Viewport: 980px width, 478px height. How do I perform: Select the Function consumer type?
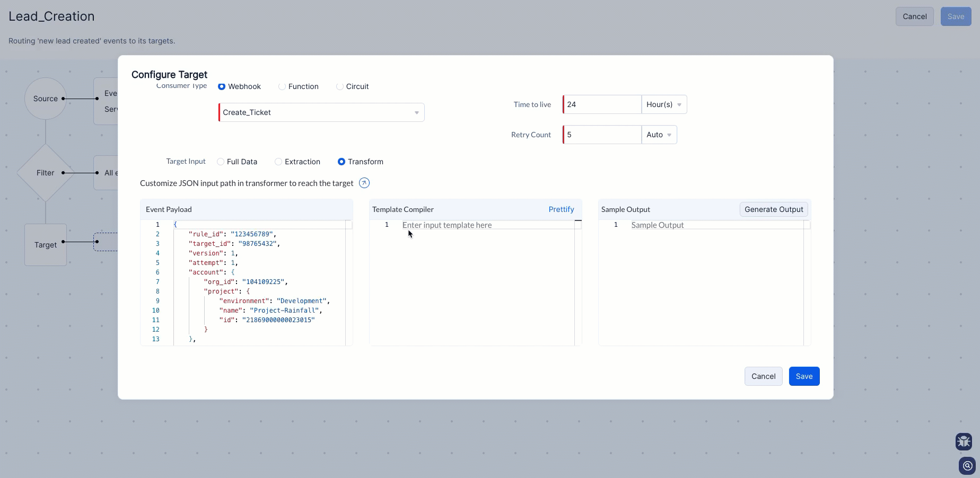click(x=282, y=86)
